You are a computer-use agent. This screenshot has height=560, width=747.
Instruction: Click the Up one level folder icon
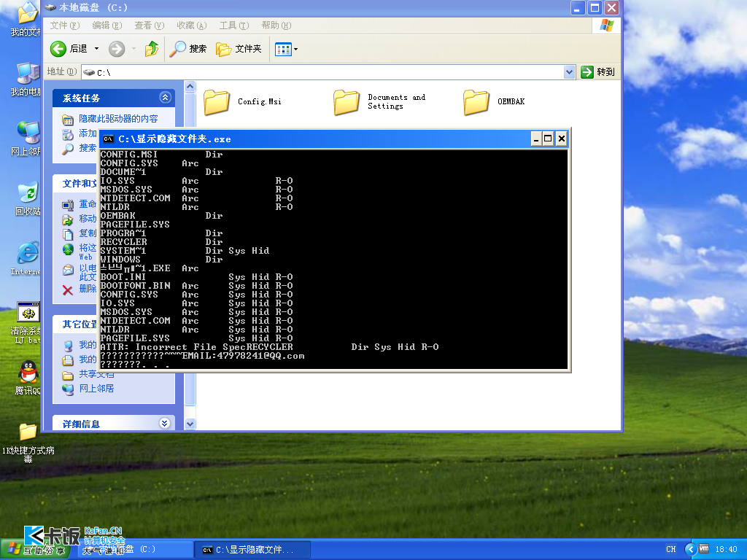point(152,49)
